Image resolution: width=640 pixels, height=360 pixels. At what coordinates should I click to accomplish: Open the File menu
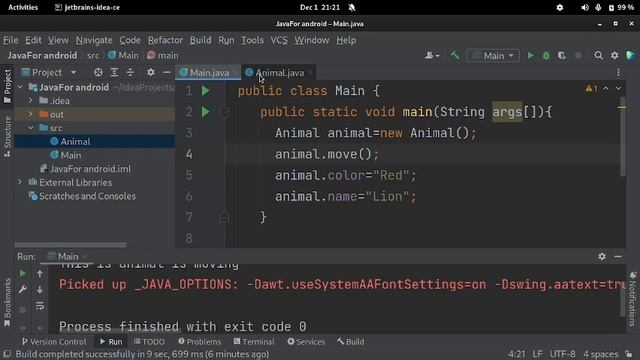pyautogui.click(x=11, y=40)
